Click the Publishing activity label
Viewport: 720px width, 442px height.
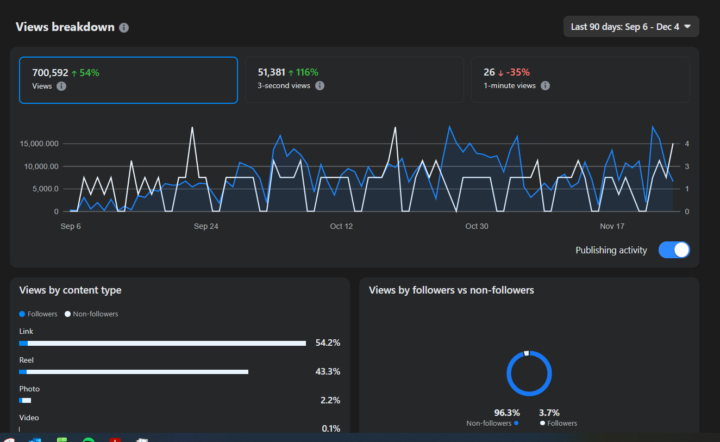point(611,250)
